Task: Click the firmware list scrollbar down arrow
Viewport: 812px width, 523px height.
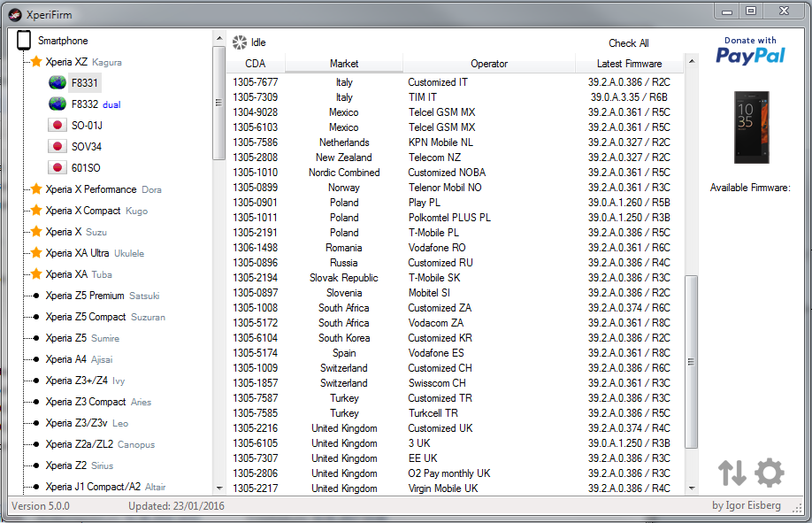Action: tap(692, 488)
